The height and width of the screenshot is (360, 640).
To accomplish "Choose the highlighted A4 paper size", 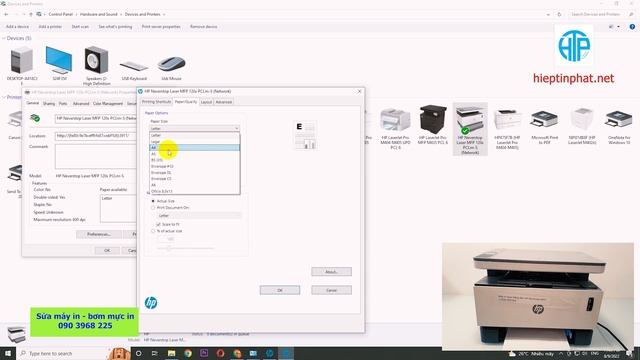I will click(x=194, y=147).
